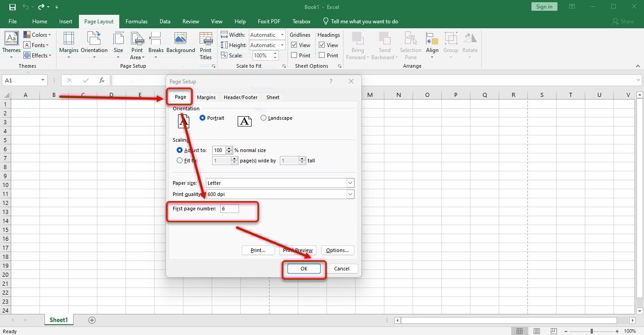Toggle Headings View checkbox
644x335 pixels.
(322, 45)
